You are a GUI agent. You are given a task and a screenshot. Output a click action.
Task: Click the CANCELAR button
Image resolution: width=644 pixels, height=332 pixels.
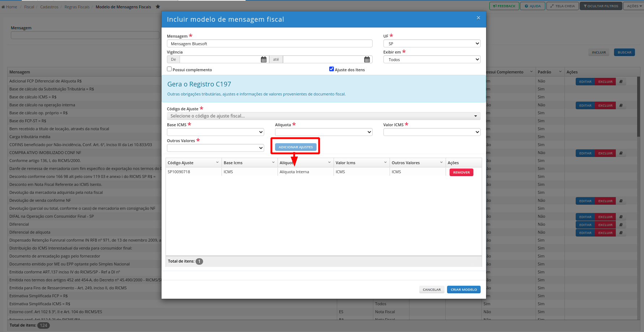pyautogui.click(x=432, y=290)
